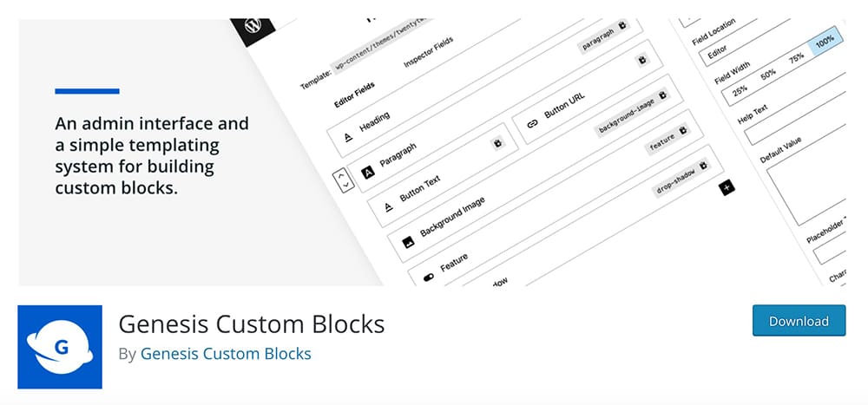Move Paragraph field up with arrow

[342, 174]
